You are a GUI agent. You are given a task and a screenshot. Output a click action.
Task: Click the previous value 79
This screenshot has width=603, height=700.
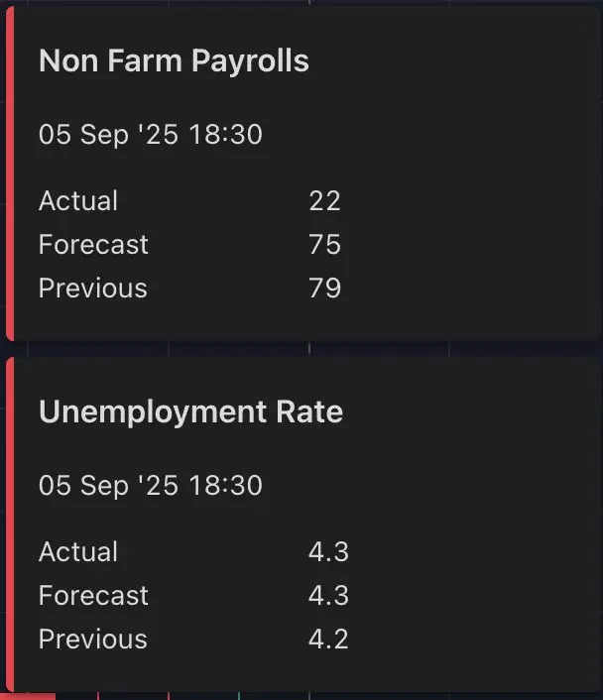(x=324, y=289)
